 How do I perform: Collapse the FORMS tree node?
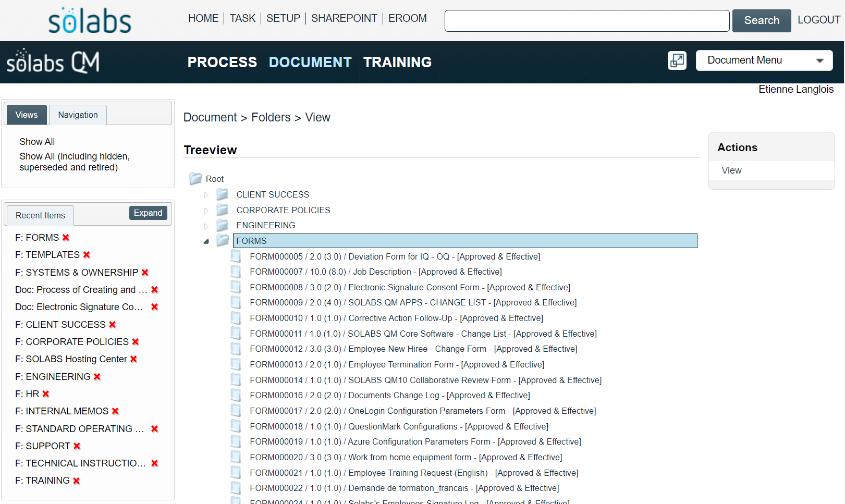tap(206, 241)
